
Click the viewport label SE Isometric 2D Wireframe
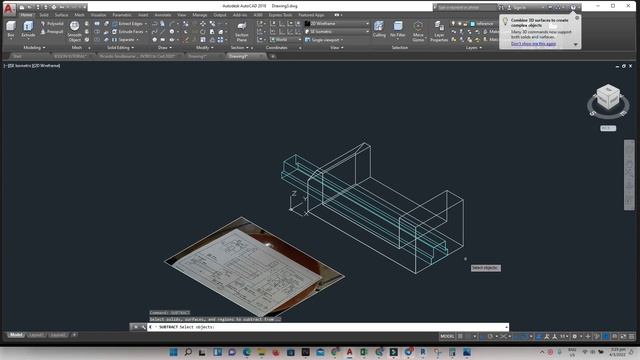tap(33, 65)
